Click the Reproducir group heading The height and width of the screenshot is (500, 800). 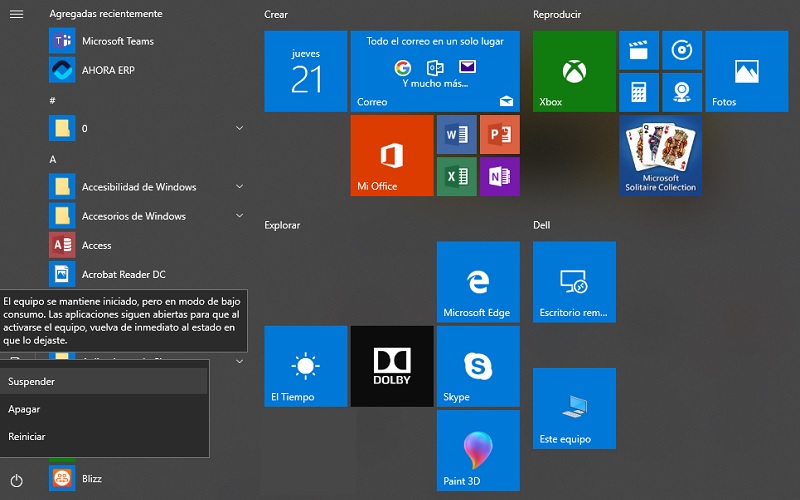[557, 15]
